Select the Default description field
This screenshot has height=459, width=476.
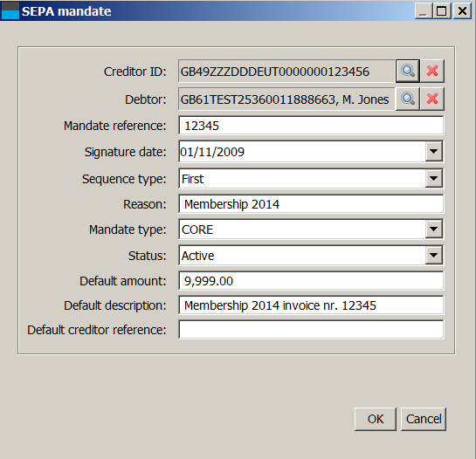pyautogui.click(x=311, y=305)
